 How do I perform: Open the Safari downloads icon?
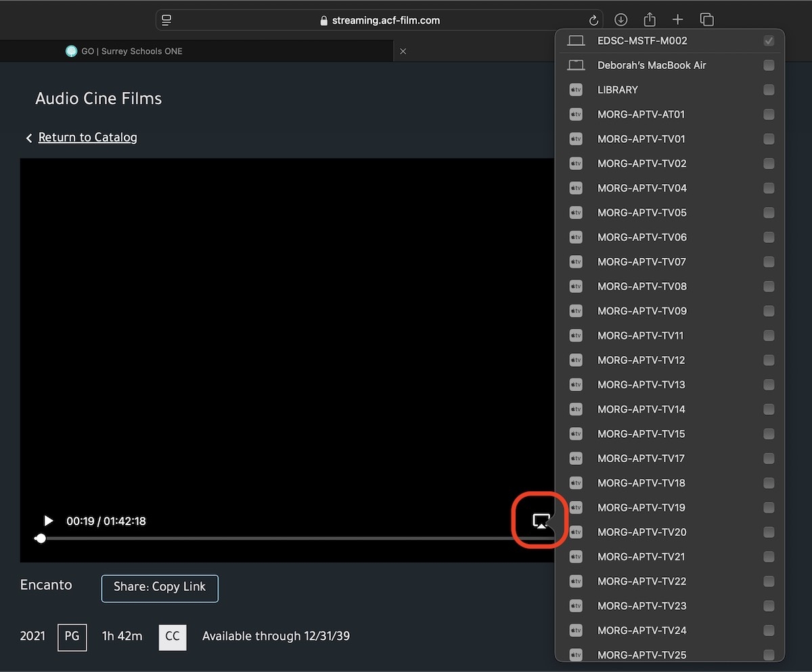[x=621, y=20]
